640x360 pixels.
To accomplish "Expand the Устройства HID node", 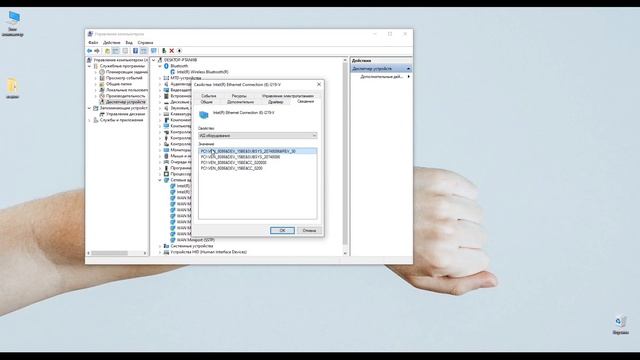I will pyautogui.click(x=160, y=252).
